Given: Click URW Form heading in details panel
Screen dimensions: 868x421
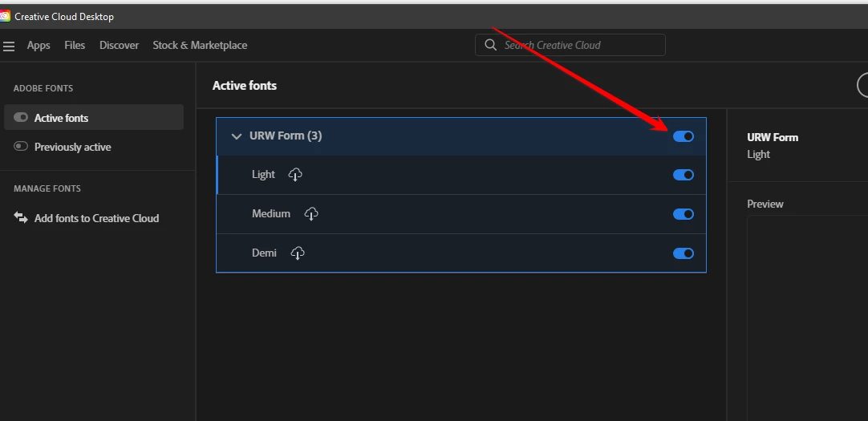Looking at the screenshot, I should pyautogui.click(x=773, y=137).
